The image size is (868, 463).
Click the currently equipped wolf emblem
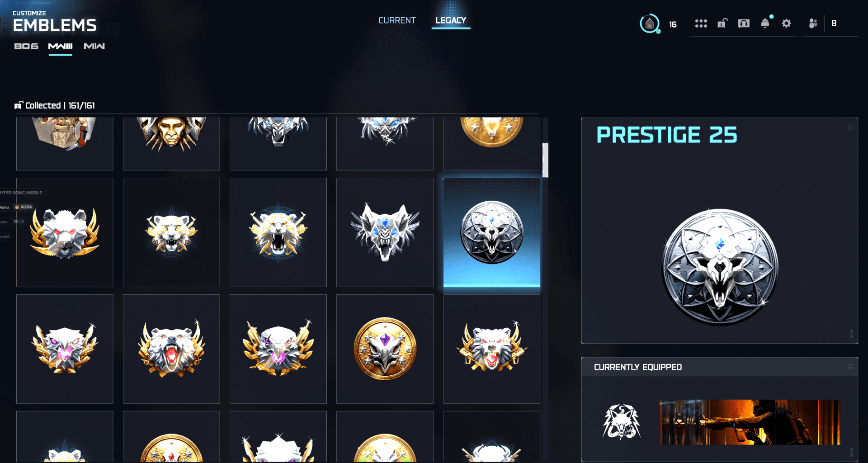622,422
